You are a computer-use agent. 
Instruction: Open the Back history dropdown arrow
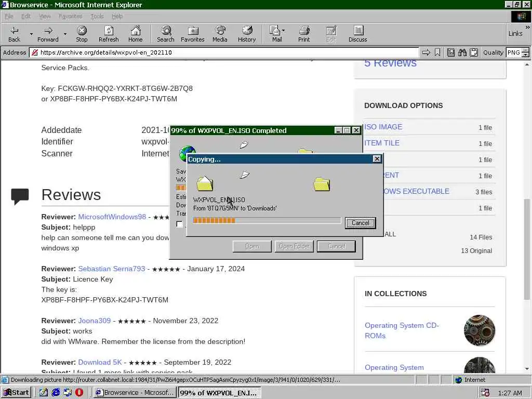coord(31,34)
